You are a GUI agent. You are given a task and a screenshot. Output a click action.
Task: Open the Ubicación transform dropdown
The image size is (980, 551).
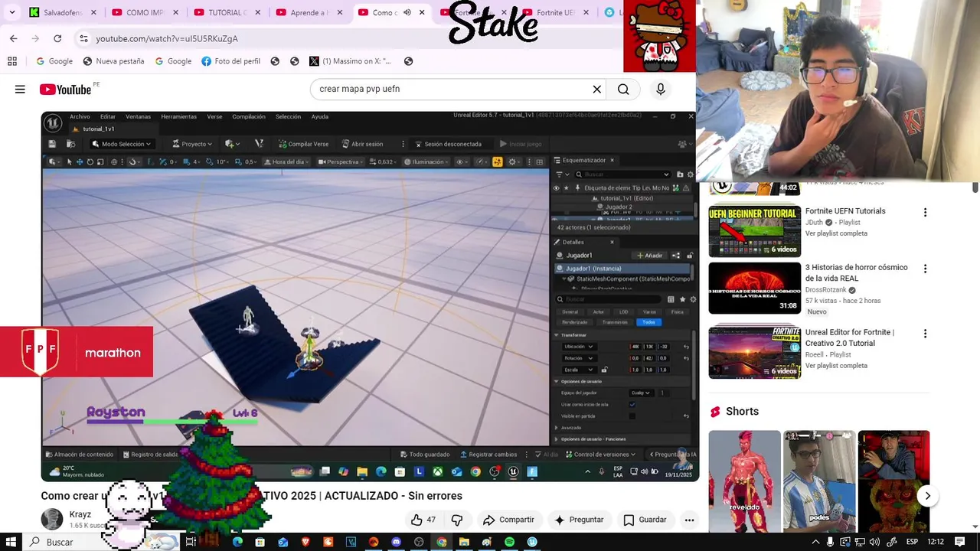[580, 347]
